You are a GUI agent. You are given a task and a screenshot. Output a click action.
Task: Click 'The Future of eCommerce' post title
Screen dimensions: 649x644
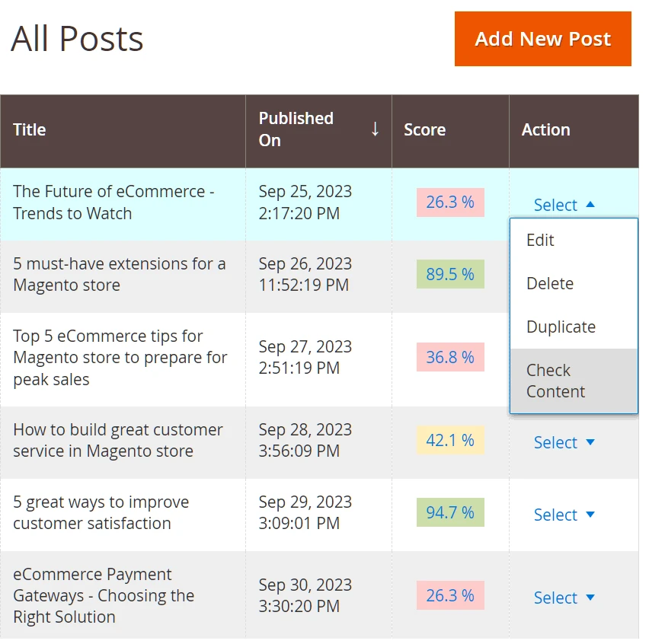[x=113, y=202]
